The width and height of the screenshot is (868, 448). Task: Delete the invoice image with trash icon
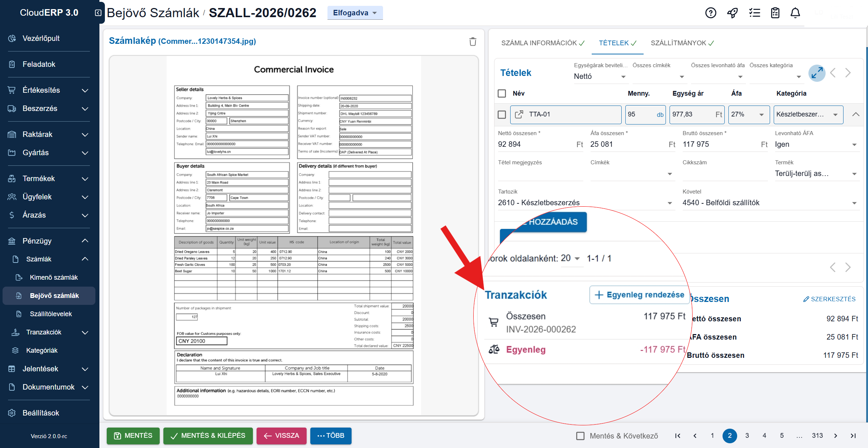[473, 42]
